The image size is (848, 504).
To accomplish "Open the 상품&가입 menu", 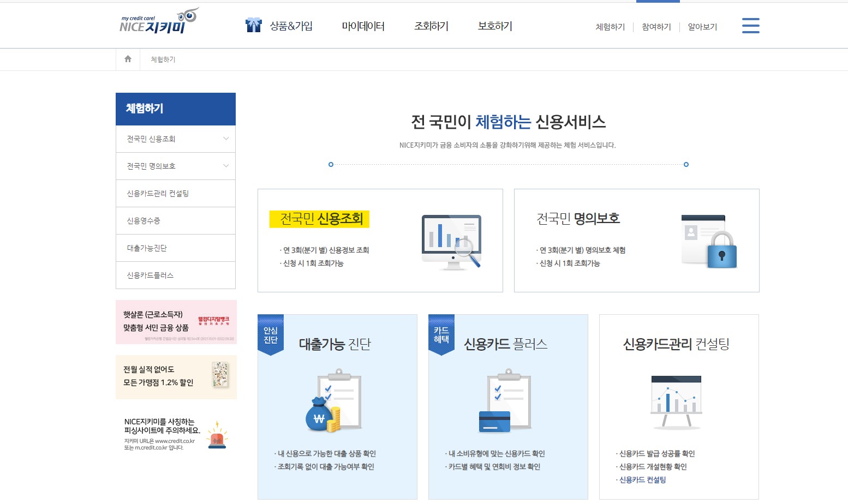I will pos(291,26).
